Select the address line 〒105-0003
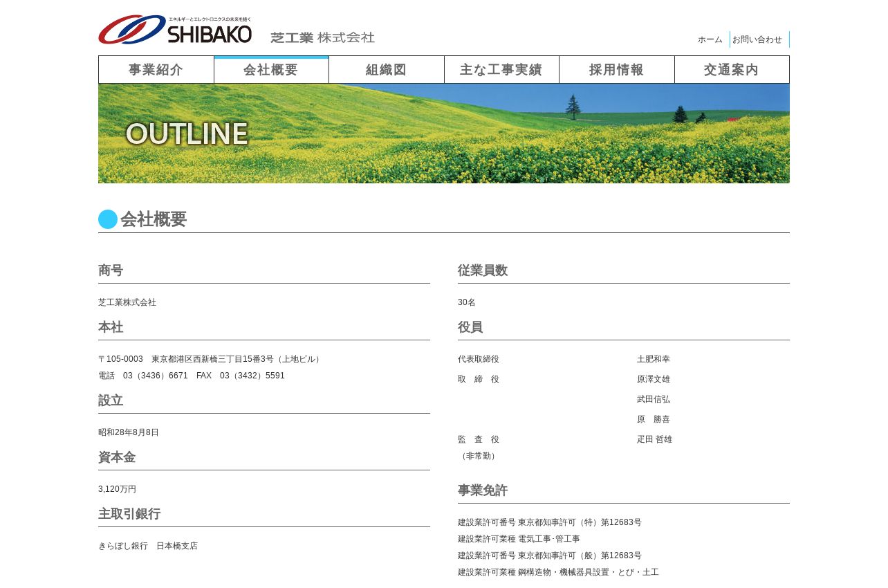This screenshot has width=888, height=588. tap(211, 359)
